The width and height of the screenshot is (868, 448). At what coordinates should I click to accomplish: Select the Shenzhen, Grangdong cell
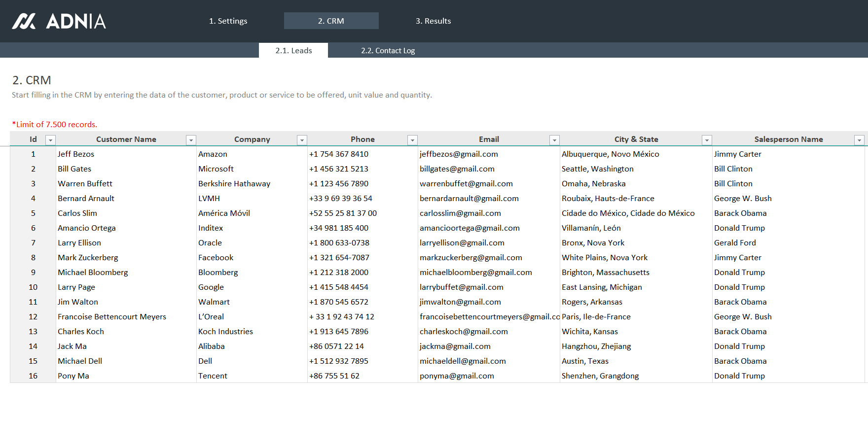pyautogui.click(x=636, y=376)
